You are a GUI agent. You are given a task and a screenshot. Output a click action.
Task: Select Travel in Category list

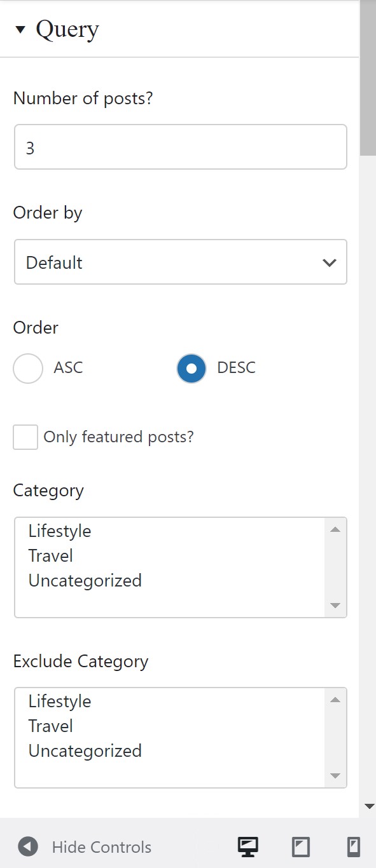click(51, 556)
